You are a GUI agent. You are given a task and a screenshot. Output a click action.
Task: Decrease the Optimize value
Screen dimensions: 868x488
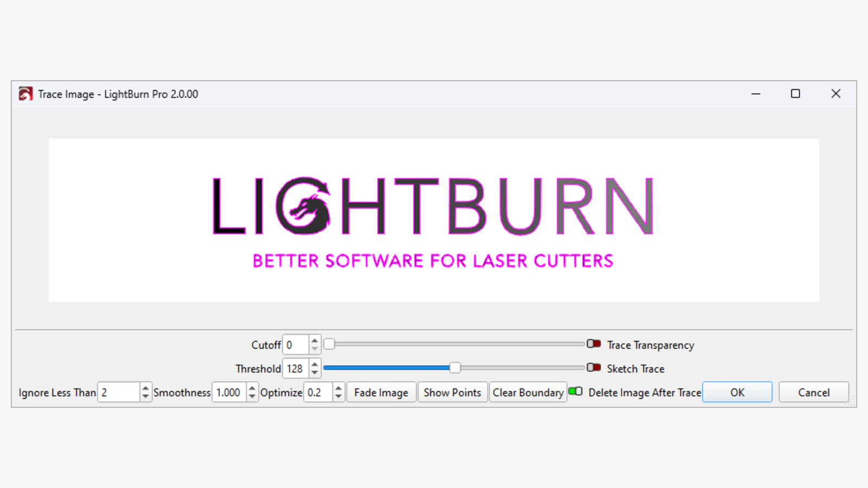point(339,397)
